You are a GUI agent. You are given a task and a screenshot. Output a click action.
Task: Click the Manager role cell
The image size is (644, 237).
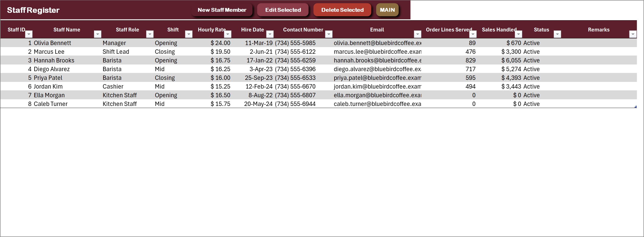[128, 43]
